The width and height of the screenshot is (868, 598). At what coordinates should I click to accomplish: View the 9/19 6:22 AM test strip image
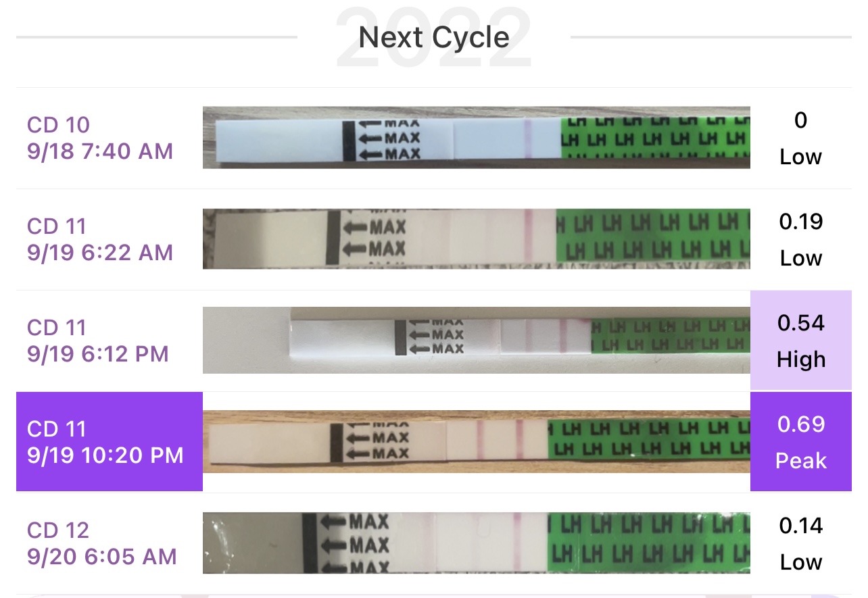[x=476, y=239]
